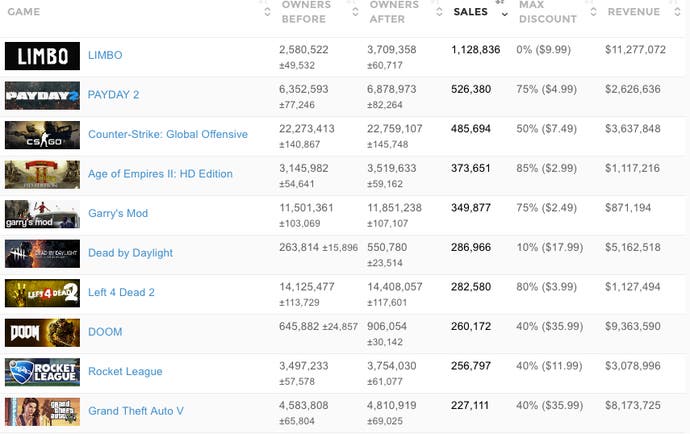Screen dimensions: 690x434
Task: Select Rocket League discount 40% ($11.99)
Action: (x=549, y=366)
